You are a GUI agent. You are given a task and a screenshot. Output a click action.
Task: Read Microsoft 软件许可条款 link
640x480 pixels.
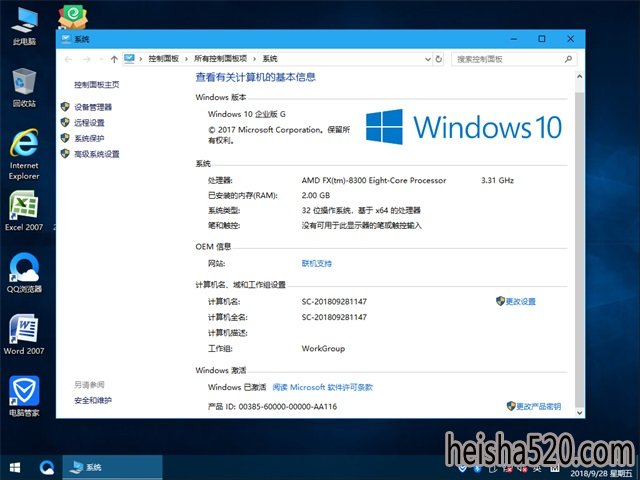pyautogui.click(x=322, y=387)
